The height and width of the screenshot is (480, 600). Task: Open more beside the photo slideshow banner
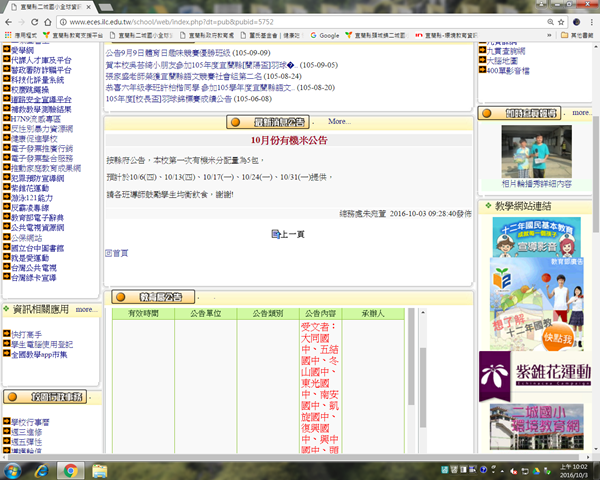click(x=582, y=113)
